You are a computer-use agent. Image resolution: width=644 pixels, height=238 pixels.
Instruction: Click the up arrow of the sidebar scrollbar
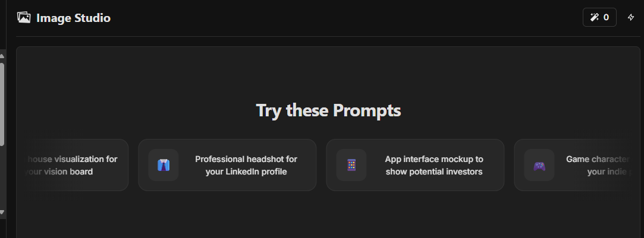pos(2,56)
